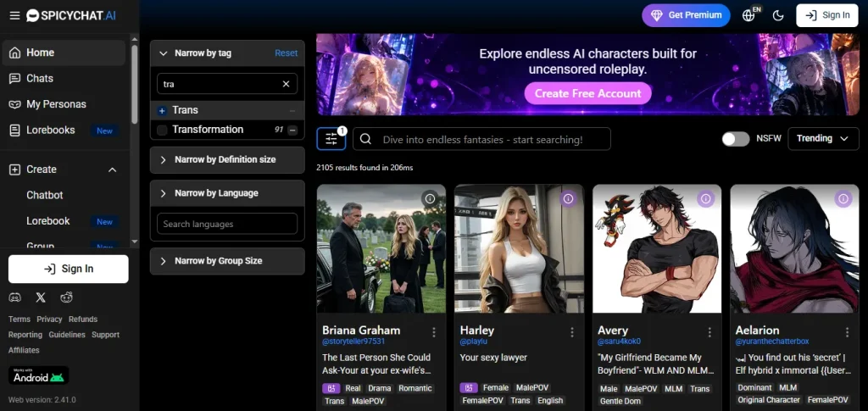Click the Harley character image
The width and height of the screenshot is (868, 411).
pyautogui.click(x=520, y=249)
